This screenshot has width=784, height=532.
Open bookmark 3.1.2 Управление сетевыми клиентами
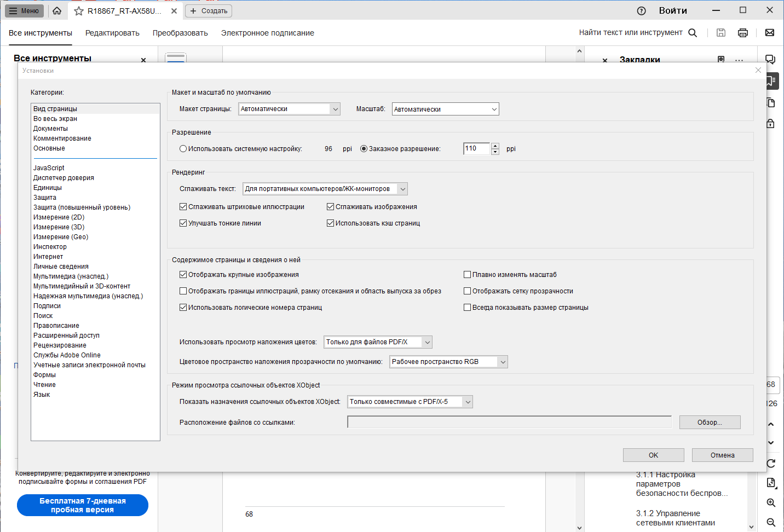click(676, 518)
